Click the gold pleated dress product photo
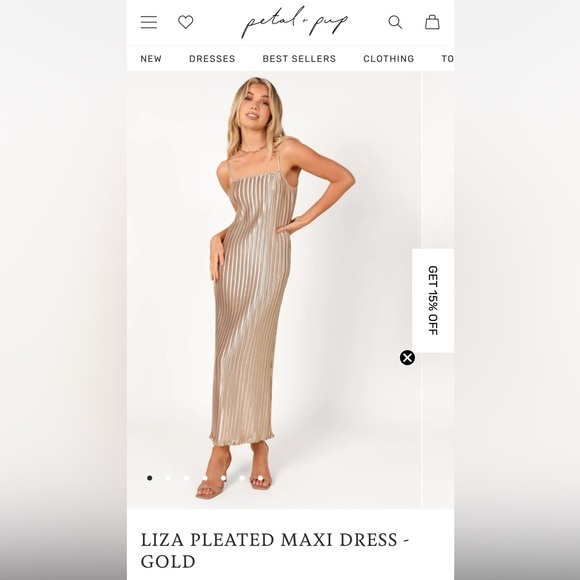Viewport: 580px width, 580px height. point(274,290)
